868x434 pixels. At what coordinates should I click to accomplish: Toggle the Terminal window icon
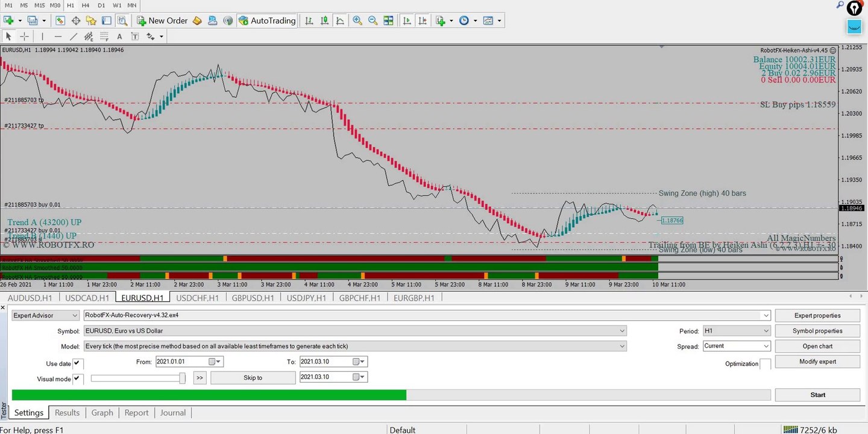click(x=106, y=20)
